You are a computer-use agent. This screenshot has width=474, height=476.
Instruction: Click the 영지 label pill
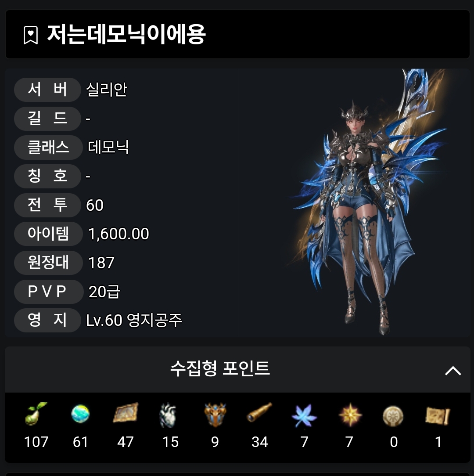point(47,320)
